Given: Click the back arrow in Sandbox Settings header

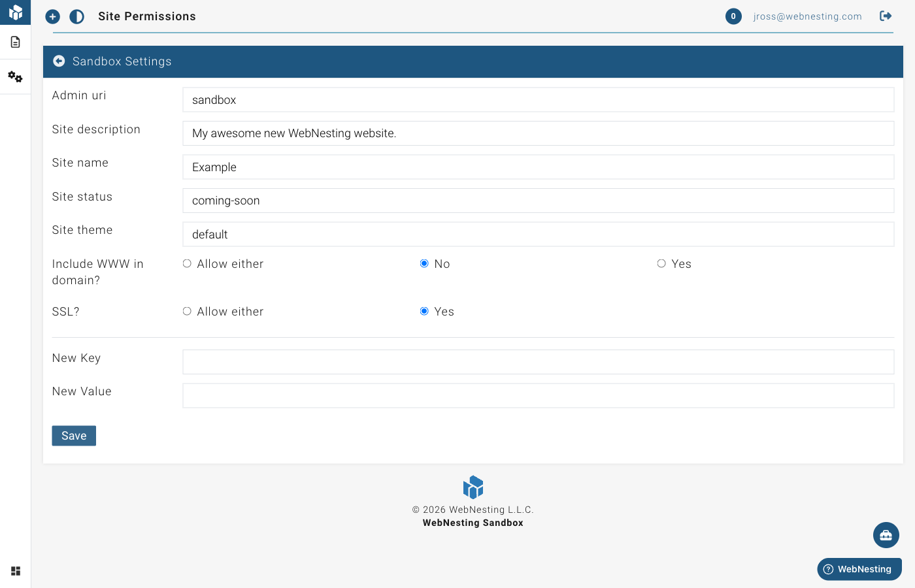Looking at the screenshot, I should point(59,61).
